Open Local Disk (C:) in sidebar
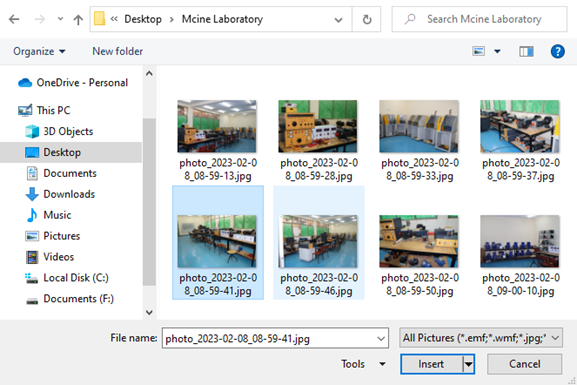This screenshot has width=577, height=385. tap(67, 278)
